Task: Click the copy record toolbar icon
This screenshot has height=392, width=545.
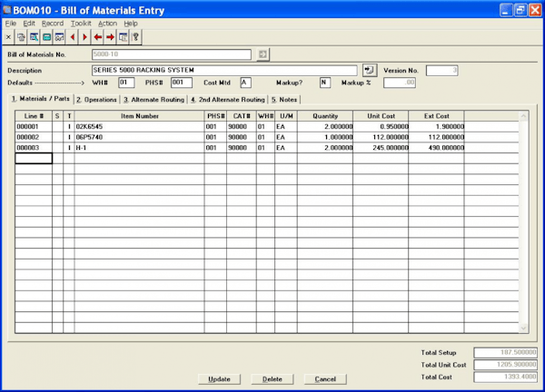Action: [21, 37]
